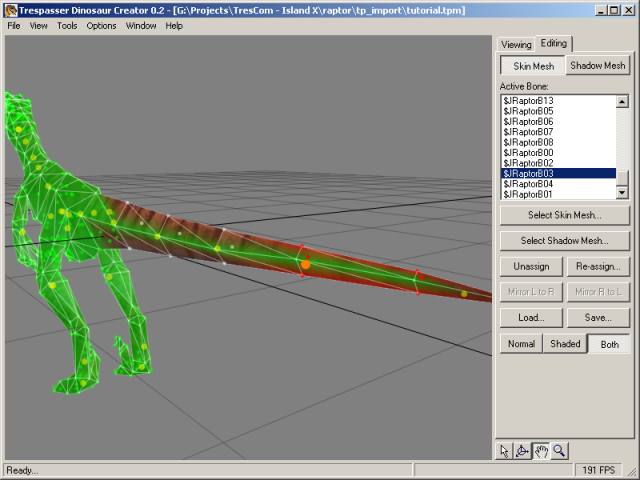This screenshot has width=640, height=480.
Task: Click the Select Skin Mesh button
Action: click(x=565, y=215)
